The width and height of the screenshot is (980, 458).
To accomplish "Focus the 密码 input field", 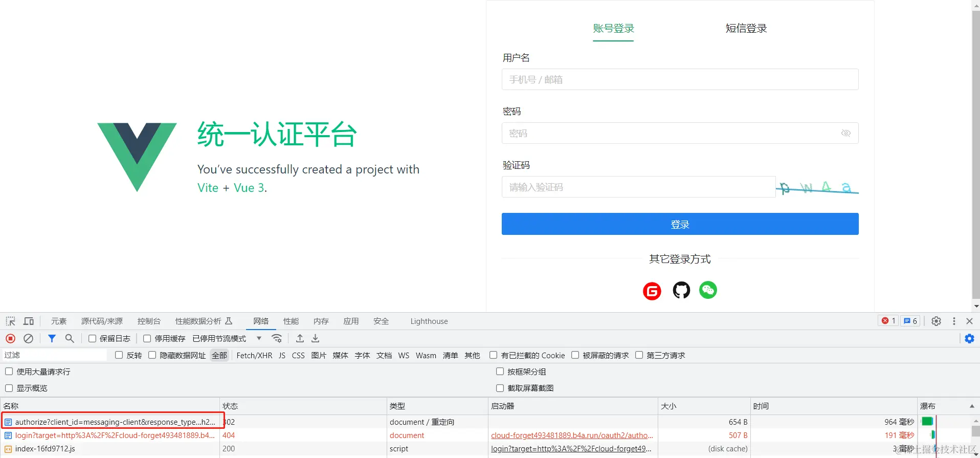I will [680, 133].
